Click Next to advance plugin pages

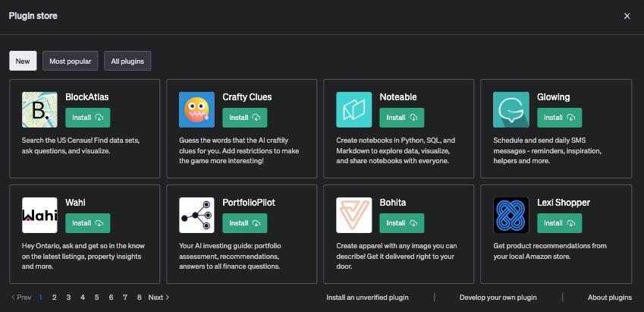pyautogui.click(x=159, y=298)
